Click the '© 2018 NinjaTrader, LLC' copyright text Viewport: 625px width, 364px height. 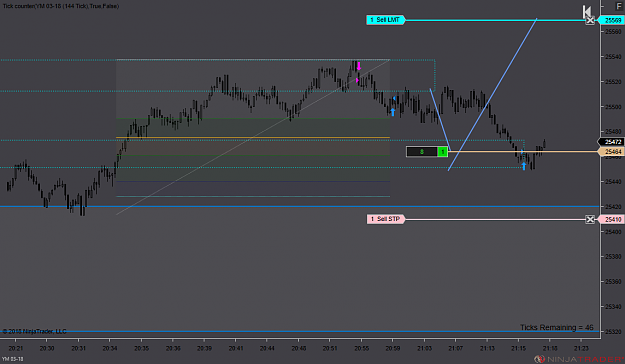[34, 331]
